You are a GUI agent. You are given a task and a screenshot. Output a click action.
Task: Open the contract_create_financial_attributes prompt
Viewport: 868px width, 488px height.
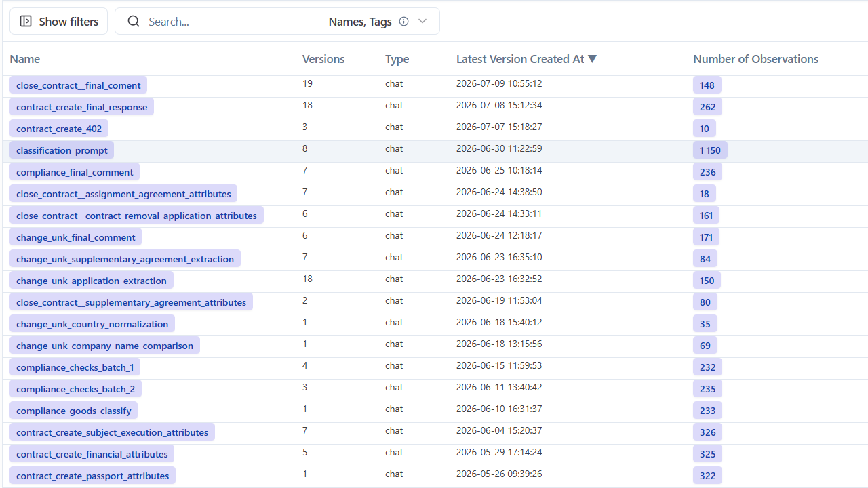(x=92, y=454)
